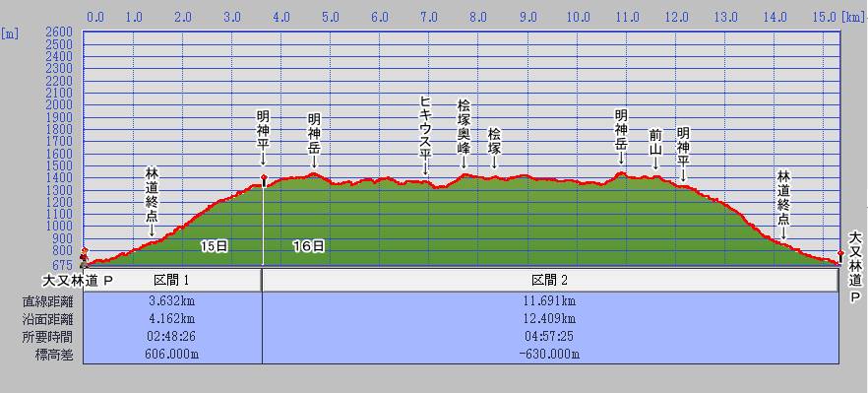Click the 林道終点 label on the descent side
This screenshot has width=868, height=393.
782,197
